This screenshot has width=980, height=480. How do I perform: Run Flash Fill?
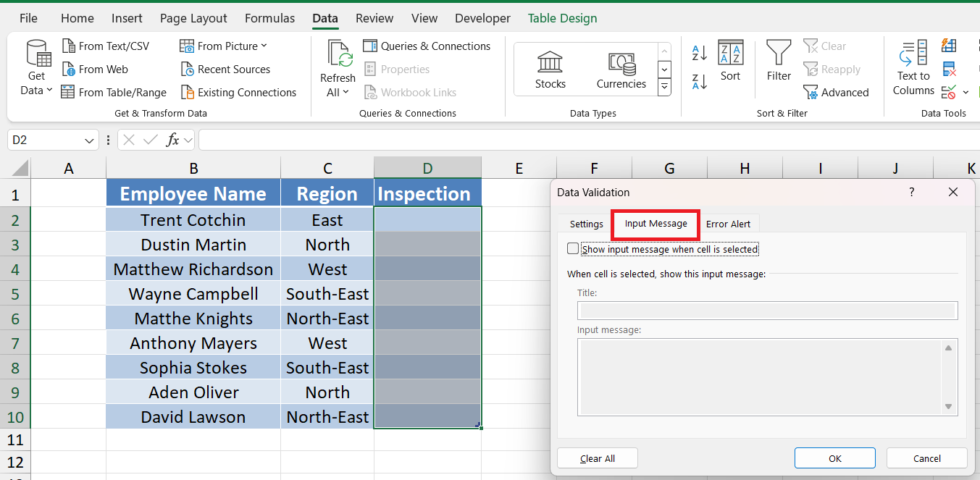click(x=949, y=46)
